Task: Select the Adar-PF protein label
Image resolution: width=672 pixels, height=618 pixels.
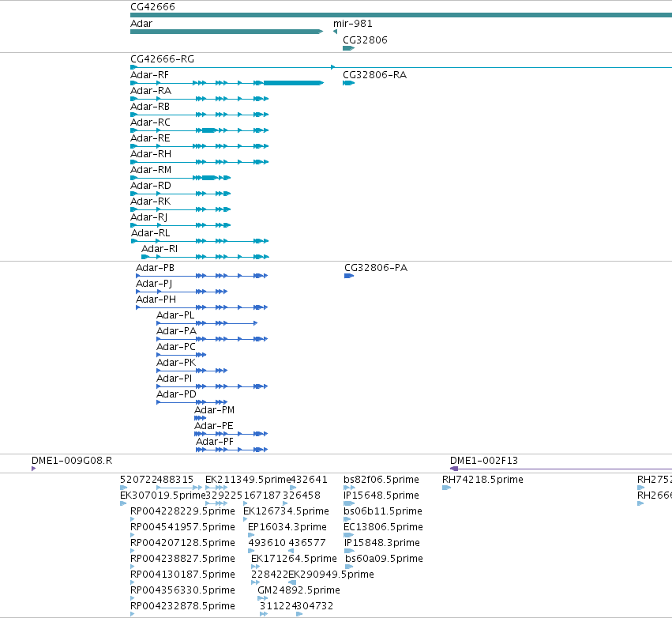Action: tap(215, 443)
